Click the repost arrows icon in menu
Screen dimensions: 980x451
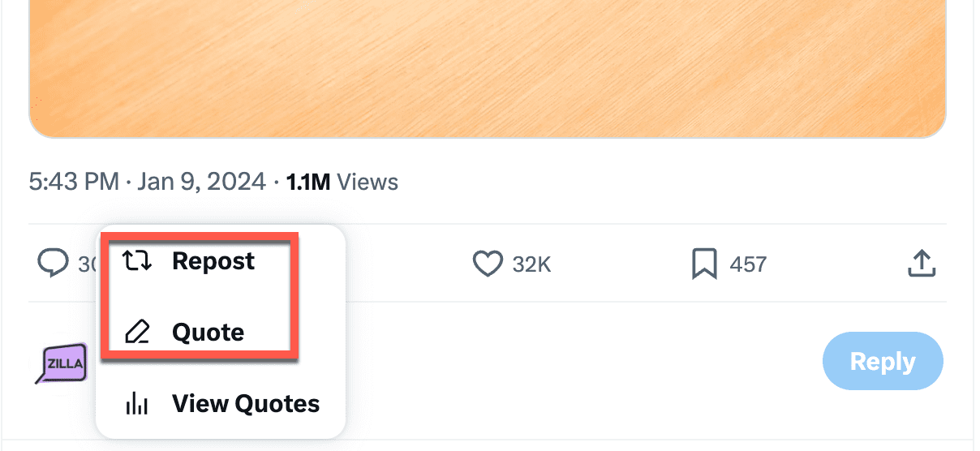[137, 261]
